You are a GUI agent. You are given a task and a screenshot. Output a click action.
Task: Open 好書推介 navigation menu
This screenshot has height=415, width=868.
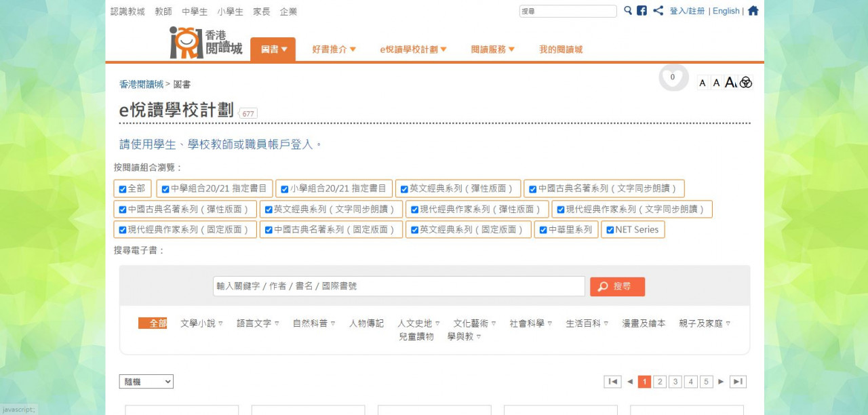click(x=334, y=50)
